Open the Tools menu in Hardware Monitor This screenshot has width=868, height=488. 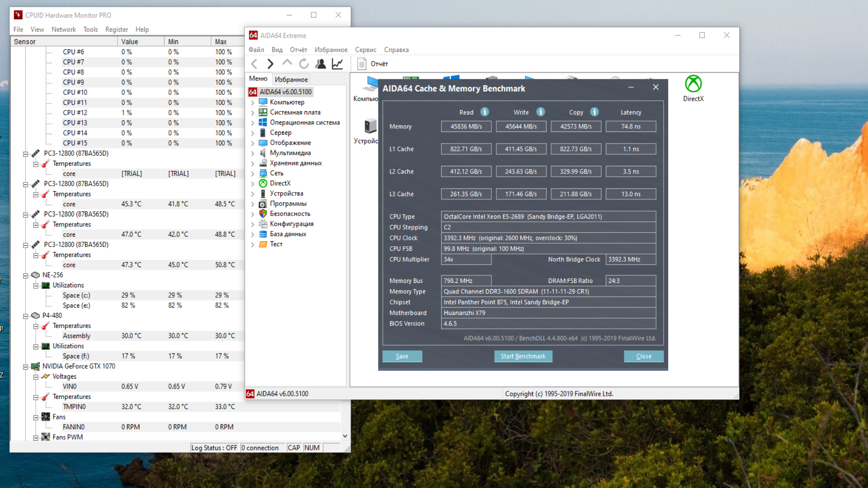(90, 29)
